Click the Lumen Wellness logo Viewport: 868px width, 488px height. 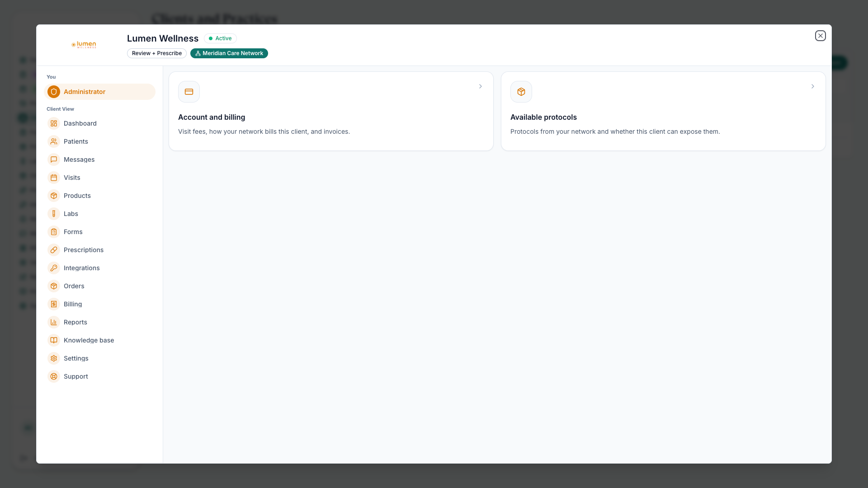[84, 45]
